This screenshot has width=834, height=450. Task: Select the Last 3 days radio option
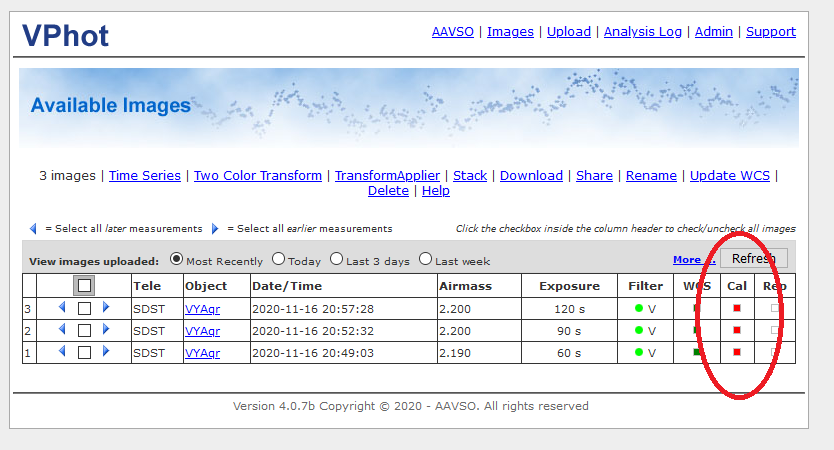[x=337, y=260]
